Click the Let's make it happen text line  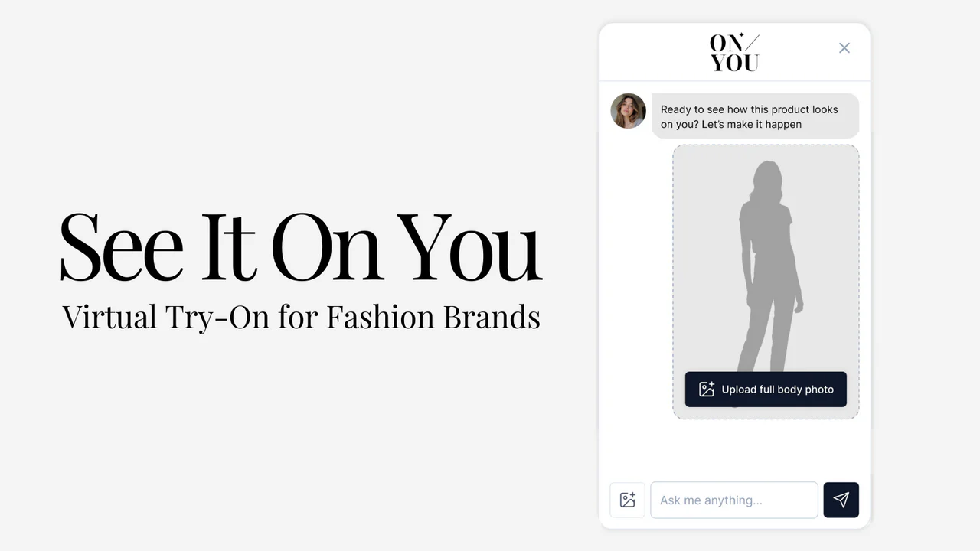pos(752,124)
